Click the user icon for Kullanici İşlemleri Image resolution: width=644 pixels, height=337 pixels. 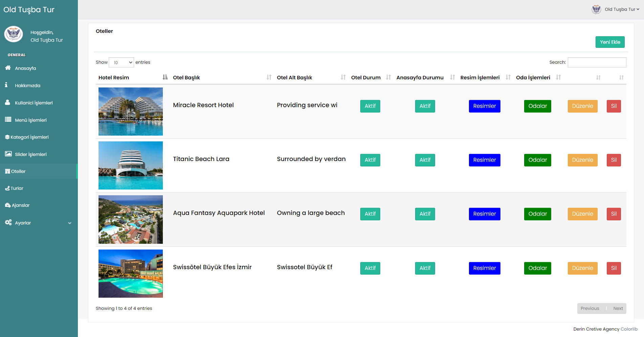tap(7, 102)
